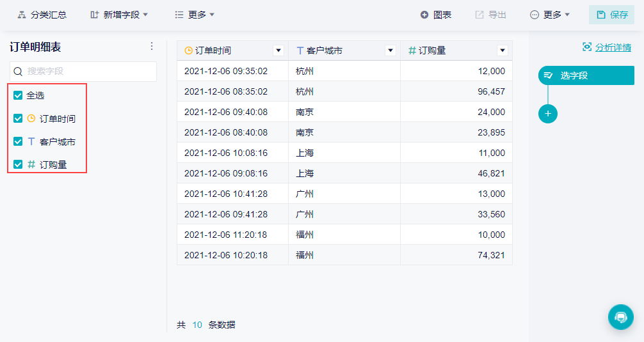This screenshot has width=644, height=342.
Task: Uncheck the 订单时间 field checkbox
Action: 18,118
